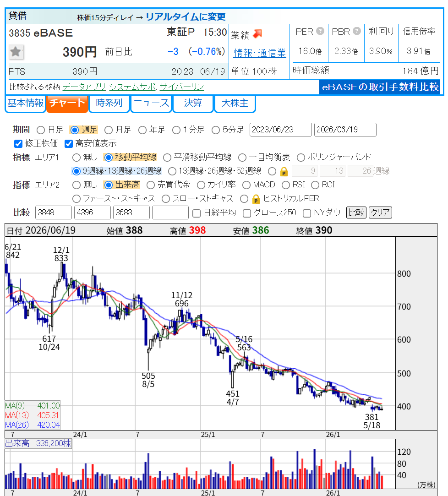The width and height of the screenshot is (448, 496).
Task: Click the start date field 2023/06/23
Action: (x=281, y=130)
